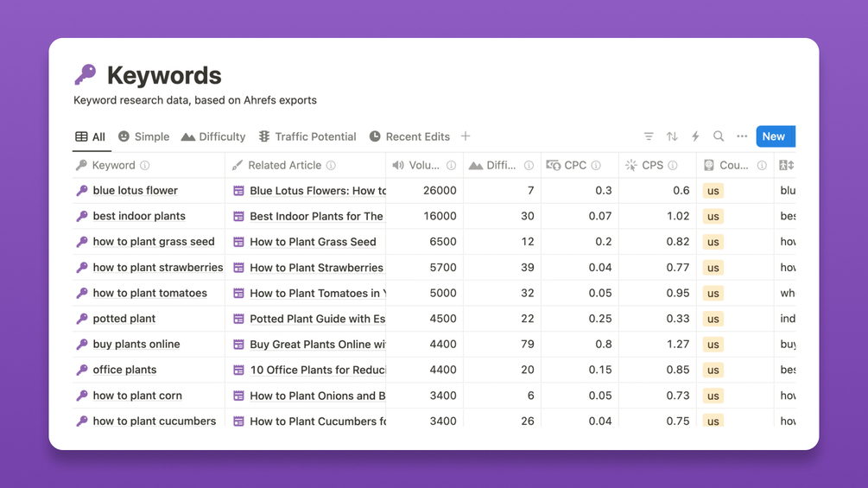Open '10 Office Plants for Reduci' article

click(x=318, y=370)
